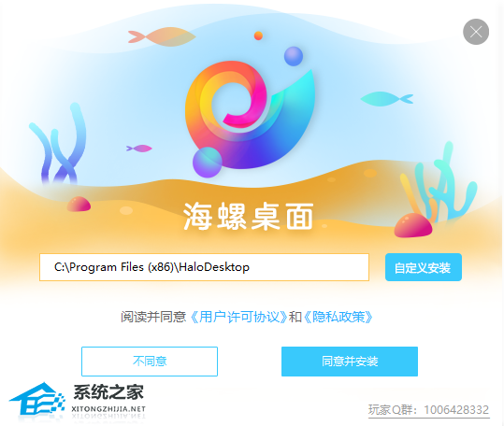Click the 海螺桌面 title text
The image size is (504, 426).
click(248, 217)
